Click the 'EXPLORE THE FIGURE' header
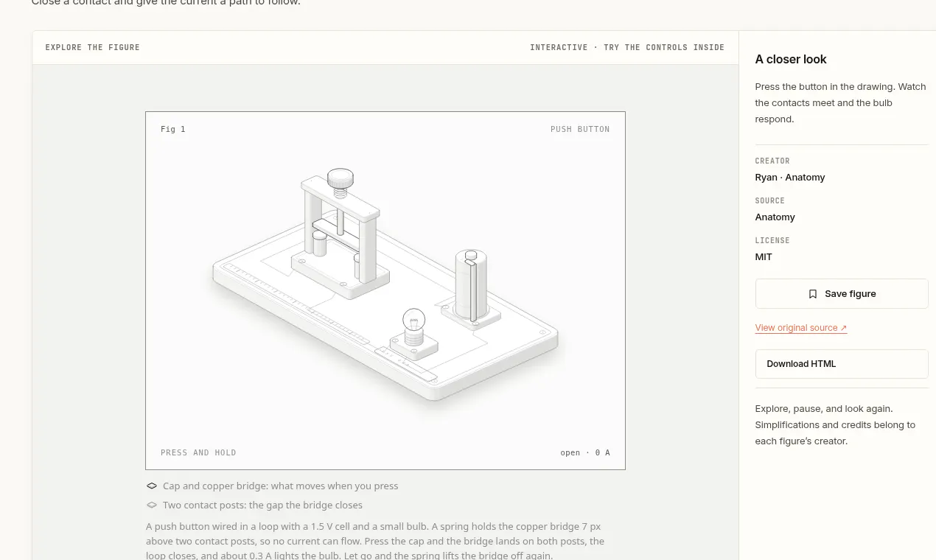This screenshot has height=560, width=936. coord(92,47)
